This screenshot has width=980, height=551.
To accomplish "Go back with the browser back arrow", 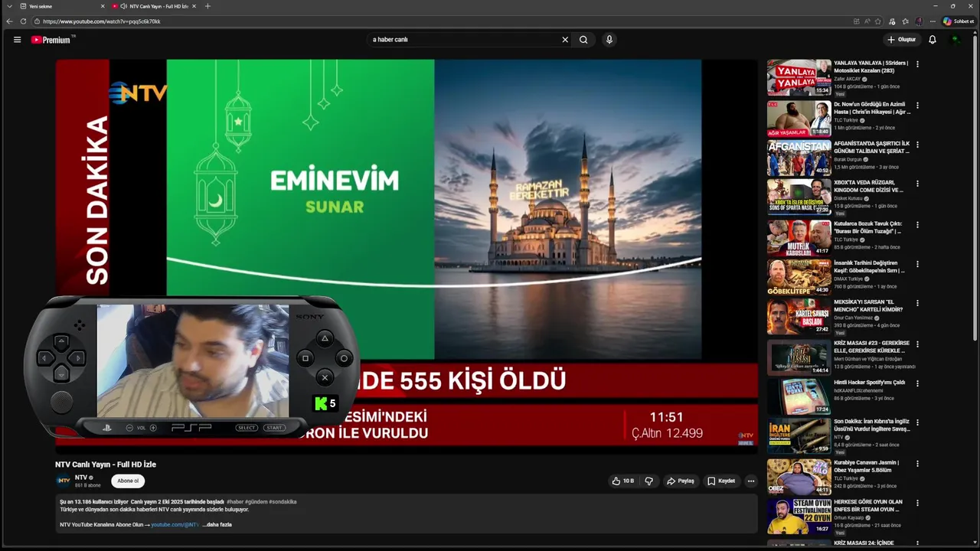I will (9, 21).
